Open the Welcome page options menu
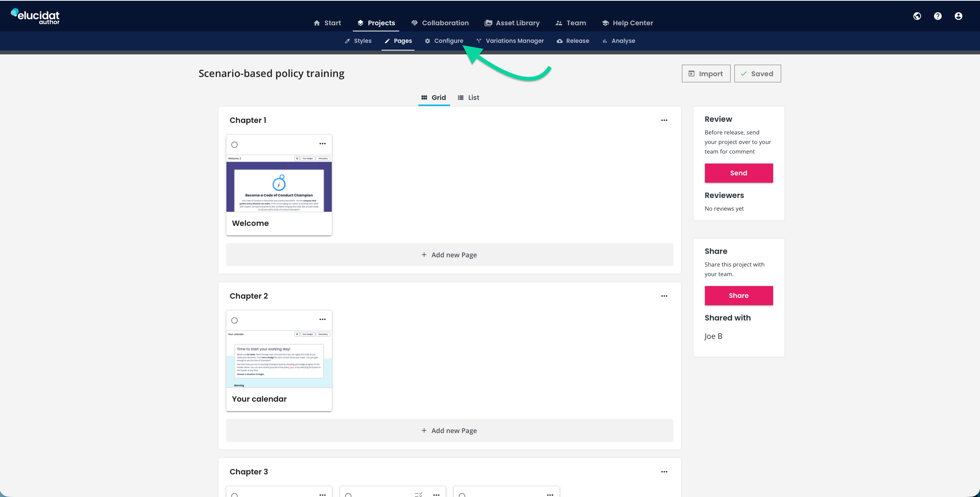 (x=323, y=144)
